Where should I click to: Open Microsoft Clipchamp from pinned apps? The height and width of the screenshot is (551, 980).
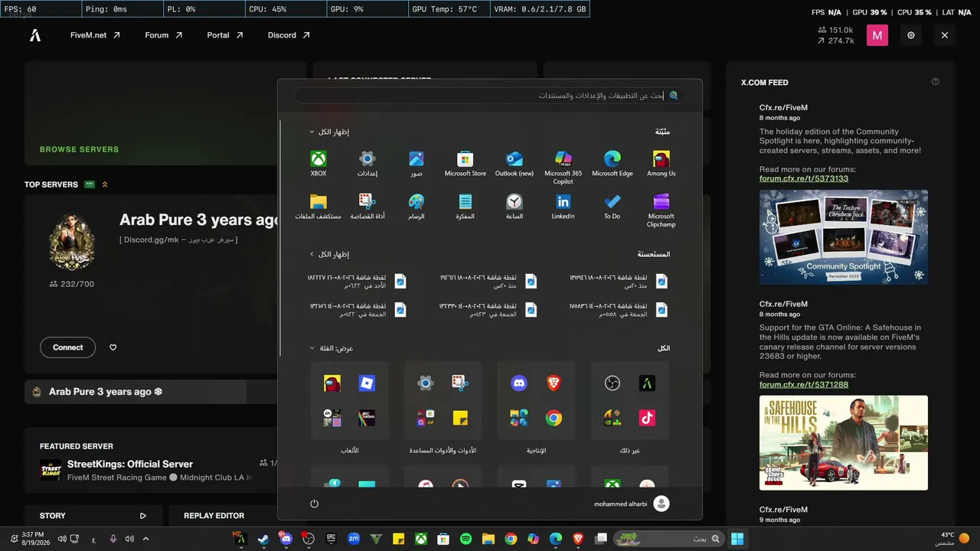pyautogui.click(x=661, y=210)
